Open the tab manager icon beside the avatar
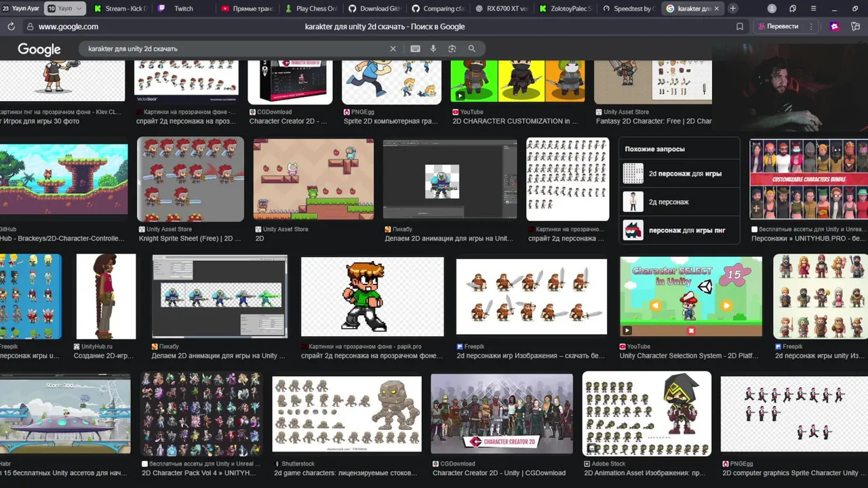 point(793,8)
